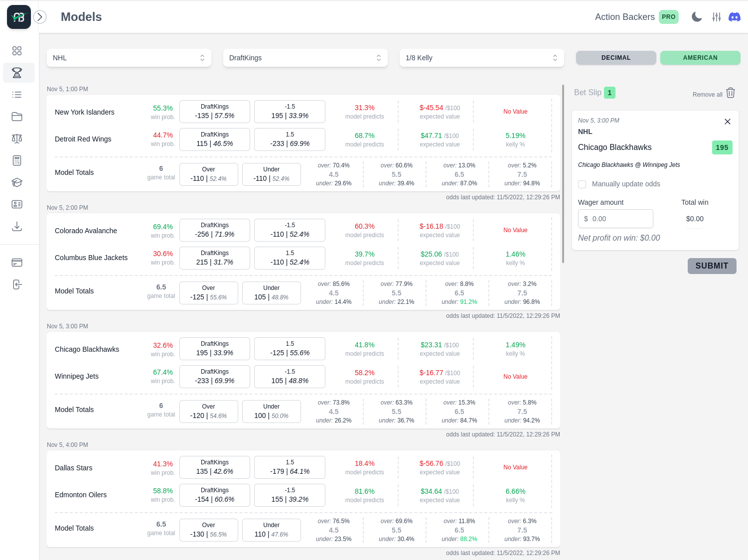This screenshot has height=560, width=748.
Task: Select Over -120 in Blackhawks game totals
Action: pos(209,412)
